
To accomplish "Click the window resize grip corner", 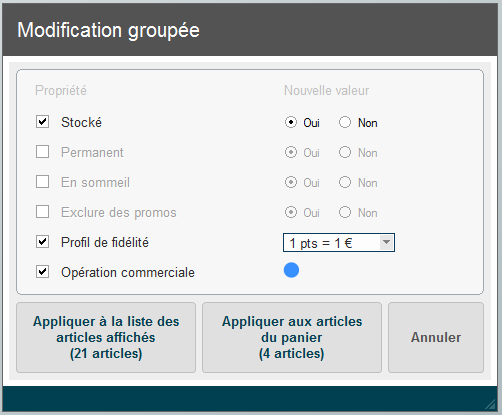I will 490,404.
